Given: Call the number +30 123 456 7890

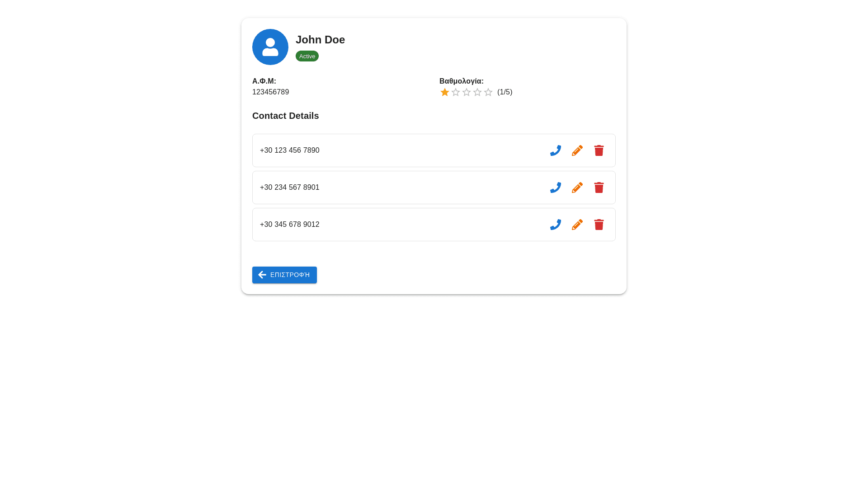Looking at the screenshot, I should (555, 150).
